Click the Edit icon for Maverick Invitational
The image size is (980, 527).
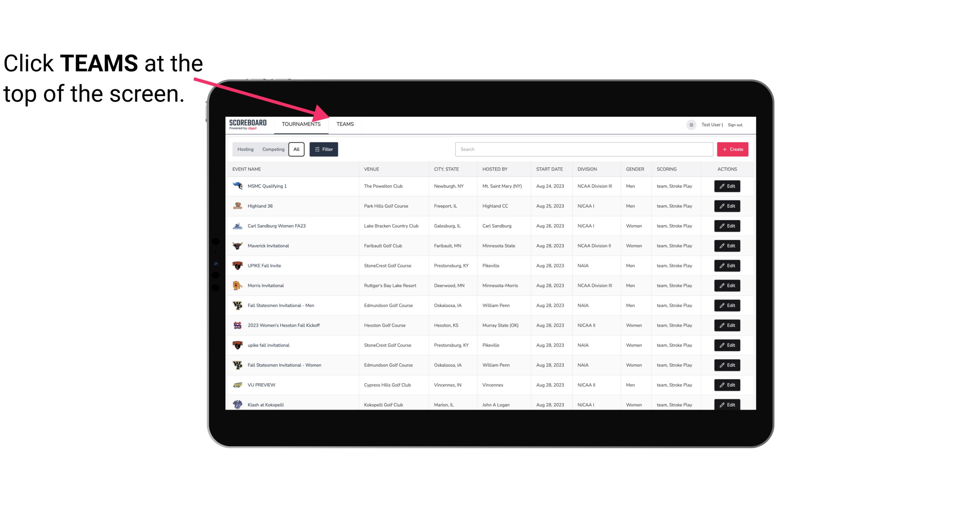pos(727,245)
